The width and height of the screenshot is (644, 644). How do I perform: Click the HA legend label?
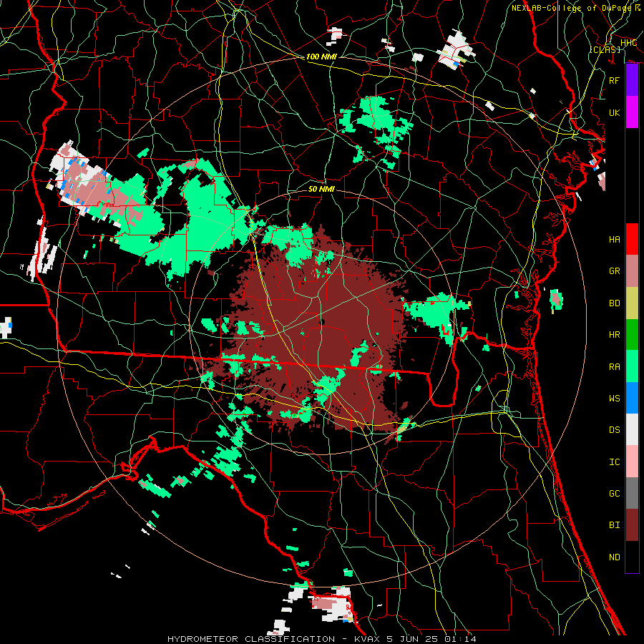pos(615,239)
